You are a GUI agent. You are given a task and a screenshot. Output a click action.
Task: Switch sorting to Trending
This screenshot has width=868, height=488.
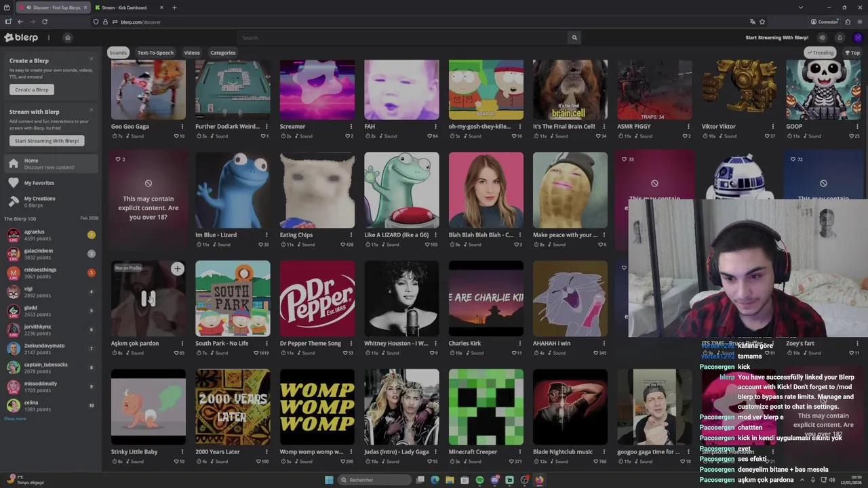820,53
